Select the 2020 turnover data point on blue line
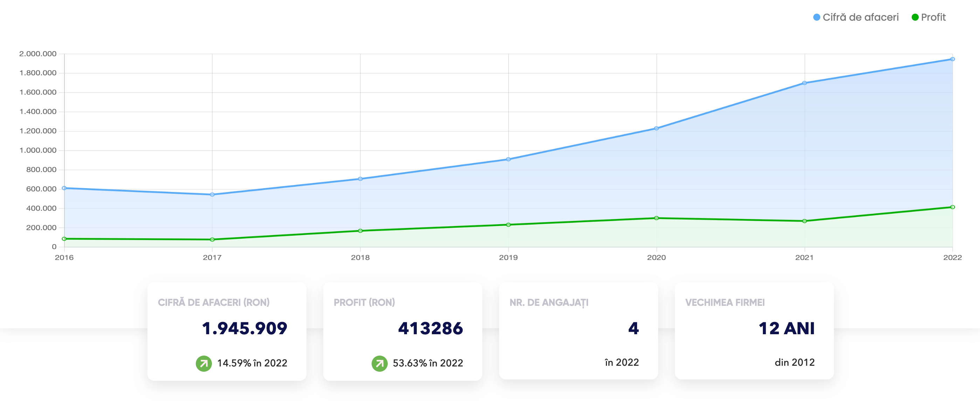Image resolution: width=980 pixels, height=412 pixels. tap(656, 128)
